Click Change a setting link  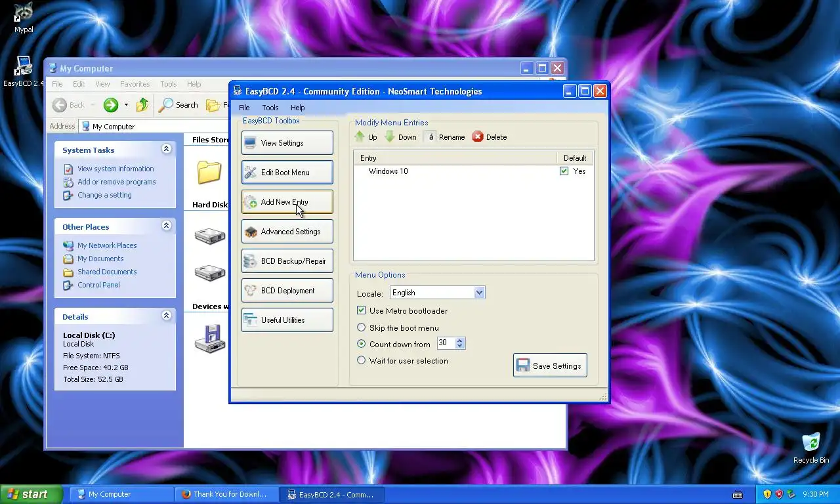104,195
